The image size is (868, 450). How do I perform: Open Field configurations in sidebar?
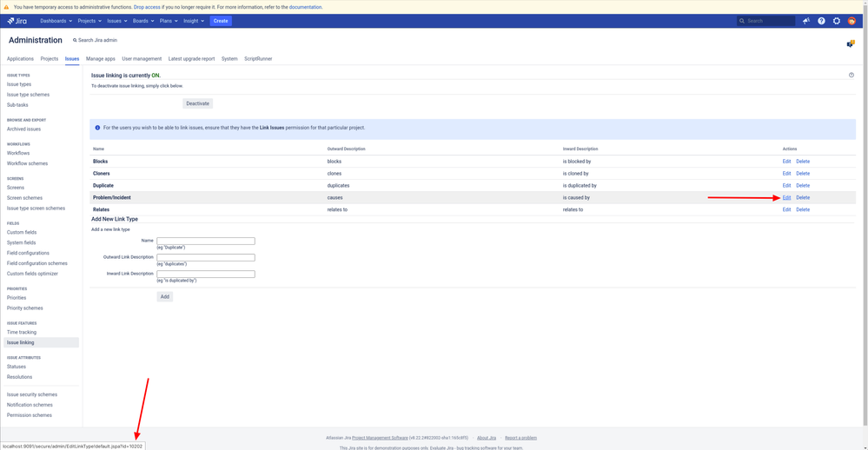point(28,253)
